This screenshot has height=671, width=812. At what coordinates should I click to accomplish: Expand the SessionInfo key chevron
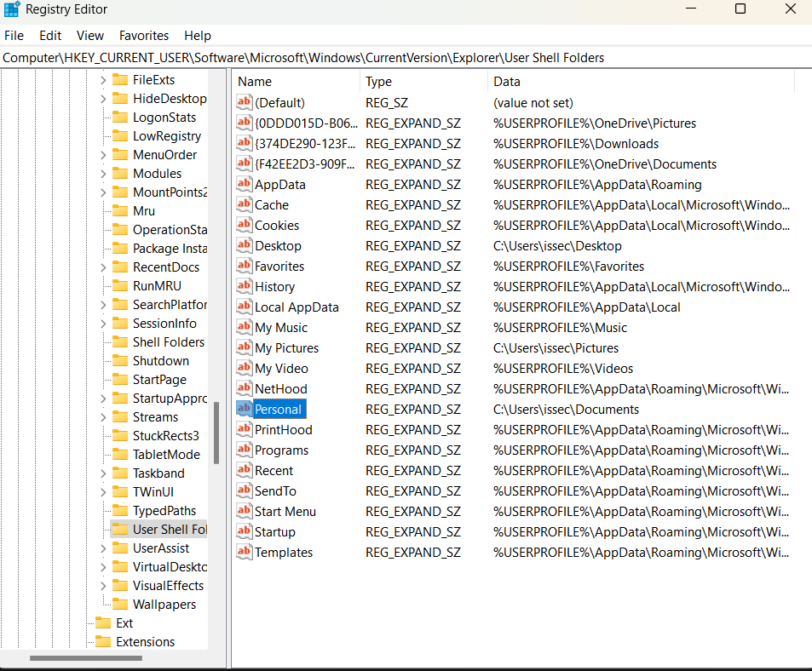(x=102, y=324)
